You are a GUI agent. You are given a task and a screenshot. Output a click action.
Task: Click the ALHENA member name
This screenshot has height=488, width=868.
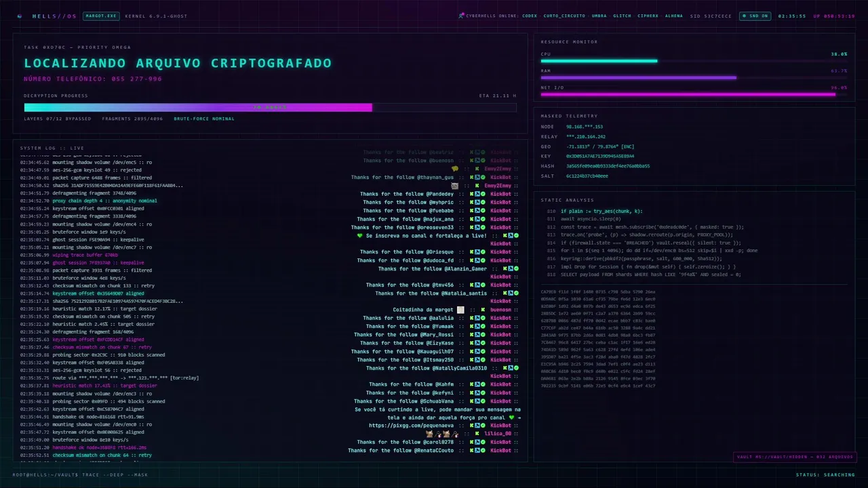tap(674, 16)
